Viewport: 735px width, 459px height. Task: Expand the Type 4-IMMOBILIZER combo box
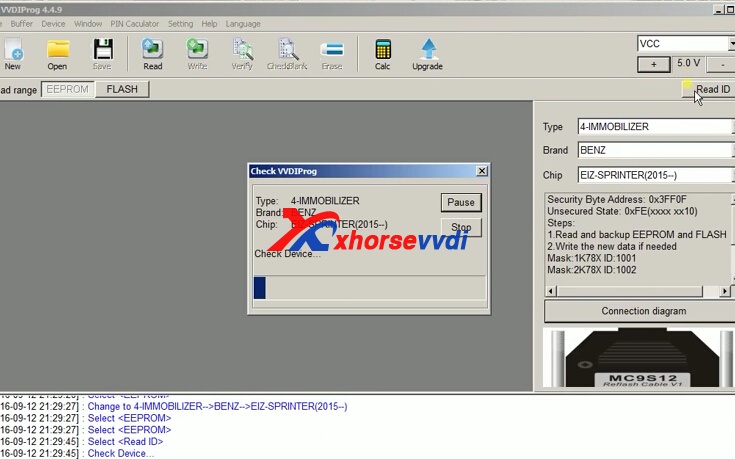[654, 127]
